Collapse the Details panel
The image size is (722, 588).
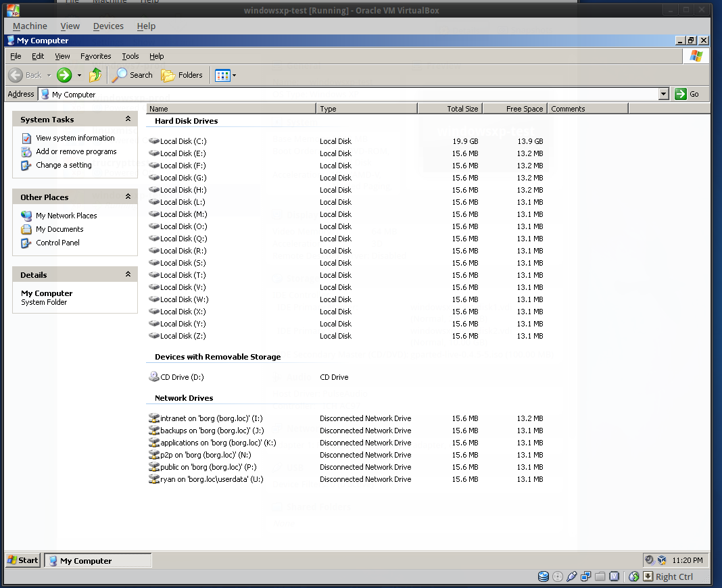[128, 274]
